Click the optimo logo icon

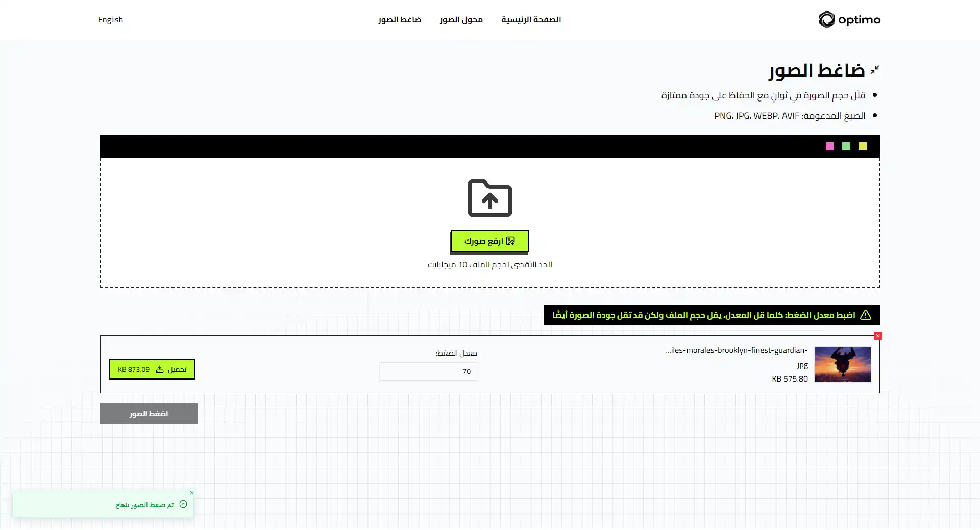pos(827,19)
